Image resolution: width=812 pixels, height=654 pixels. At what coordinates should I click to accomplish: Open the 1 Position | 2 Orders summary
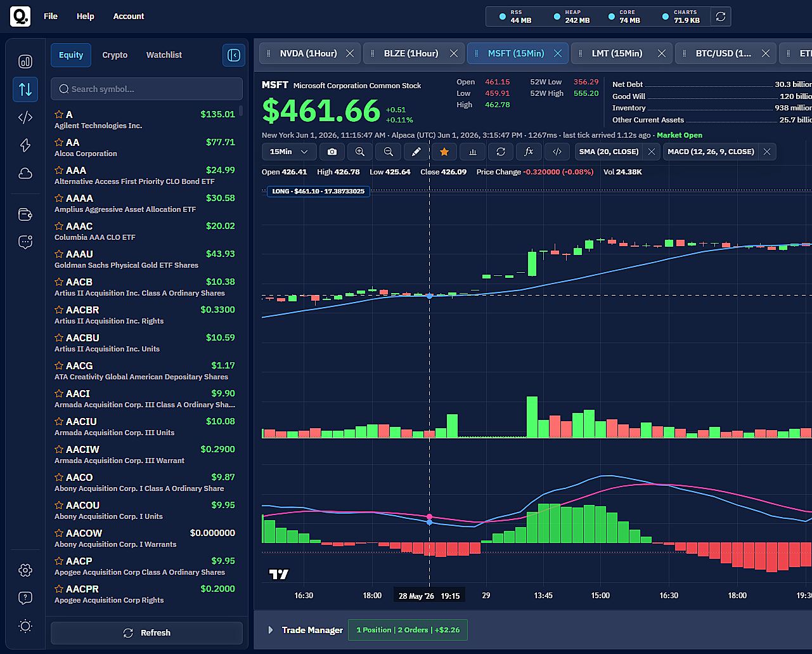tap(408, 630)
